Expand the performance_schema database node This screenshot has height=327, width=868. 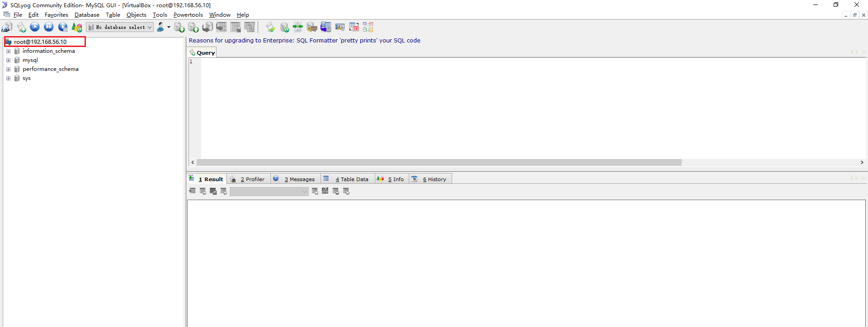tap(8, 69)
